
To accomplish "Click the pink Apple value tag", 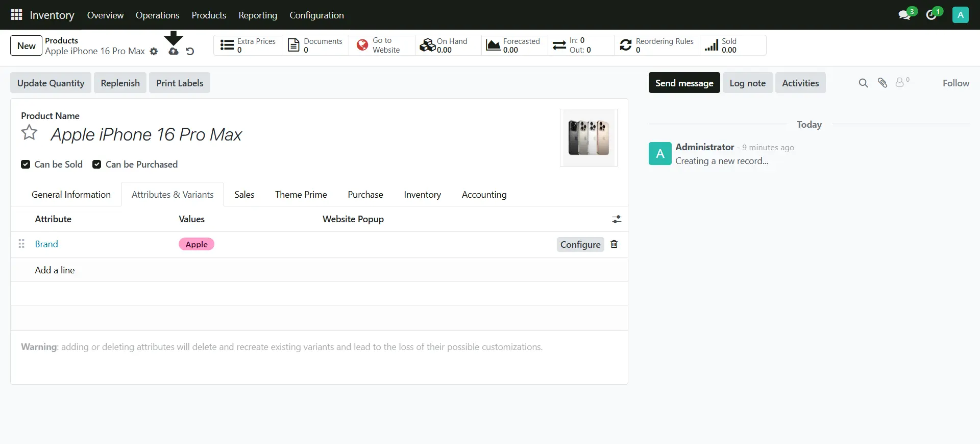I will click(197, 244).
